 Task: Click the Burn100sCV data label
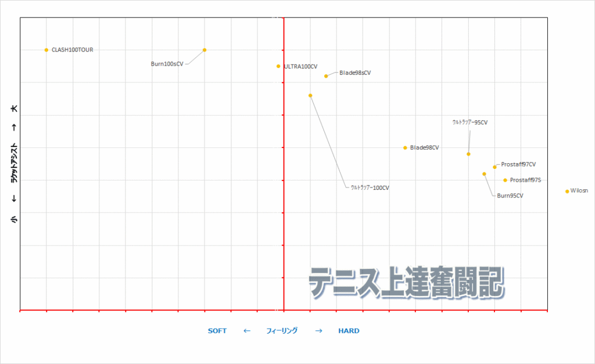167,64
